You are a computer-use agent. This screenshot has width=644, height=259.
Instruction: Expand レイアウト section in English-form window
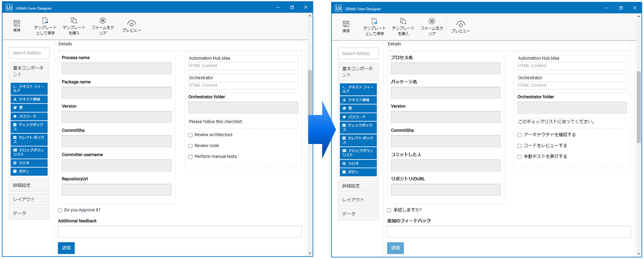coord(29,199)
